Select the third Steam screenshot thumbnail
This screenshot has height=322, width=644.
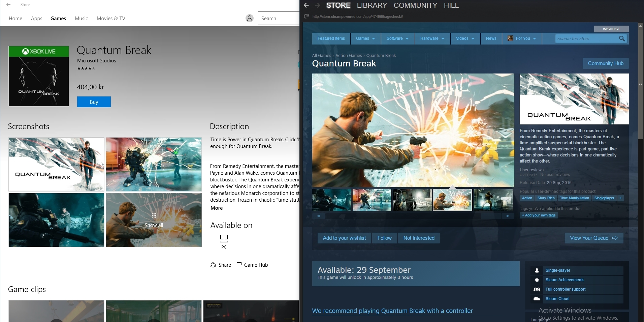[412, 200]
